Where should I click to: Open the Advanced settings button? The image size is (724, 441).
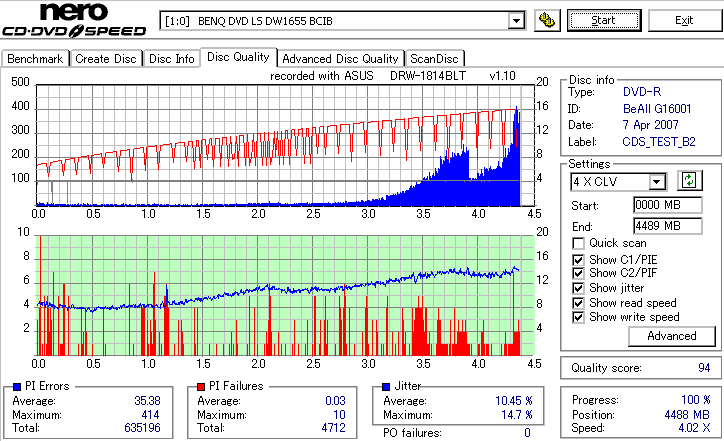672,336
